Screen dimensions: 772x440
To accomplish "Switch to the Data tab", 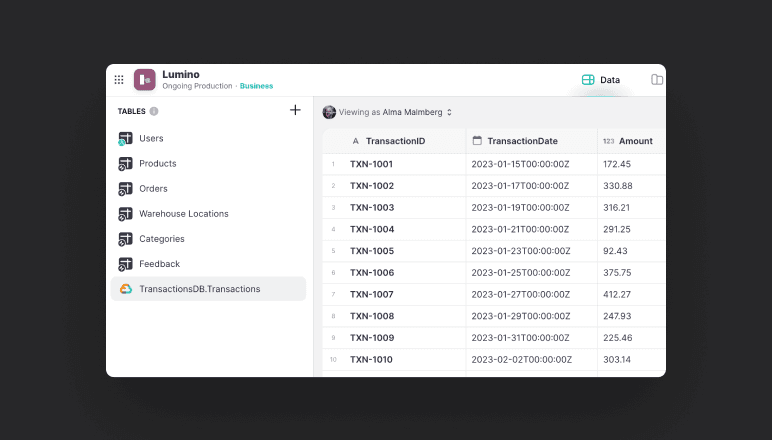I will point(601,80).
